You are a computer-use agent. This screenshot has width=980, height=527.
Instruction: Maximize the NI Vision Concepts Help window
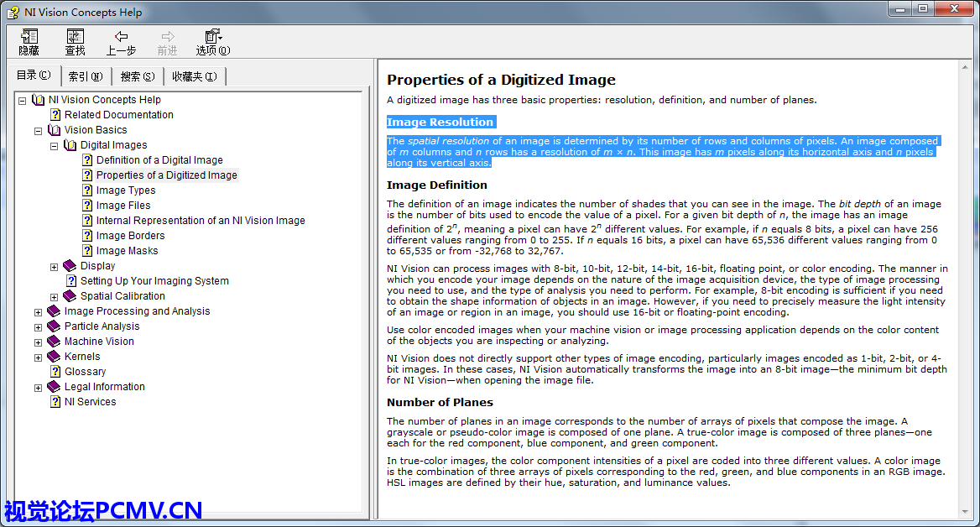click(922, 8)
